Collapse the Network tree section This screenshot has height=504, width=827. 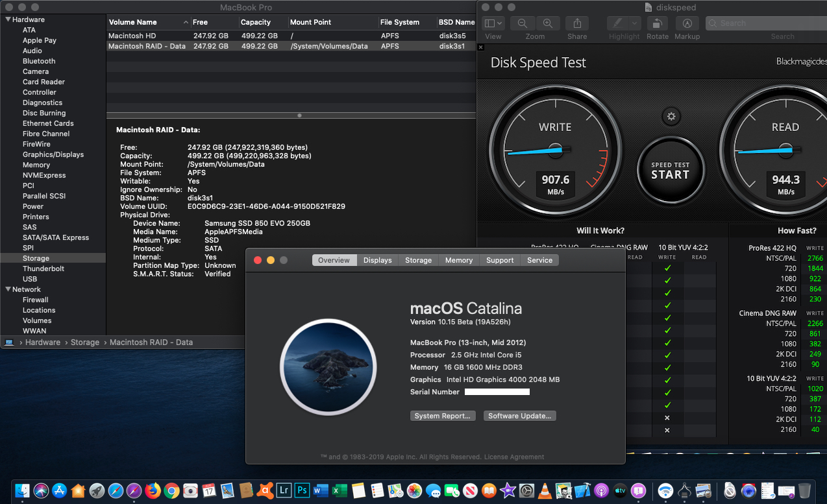[8, 289]
